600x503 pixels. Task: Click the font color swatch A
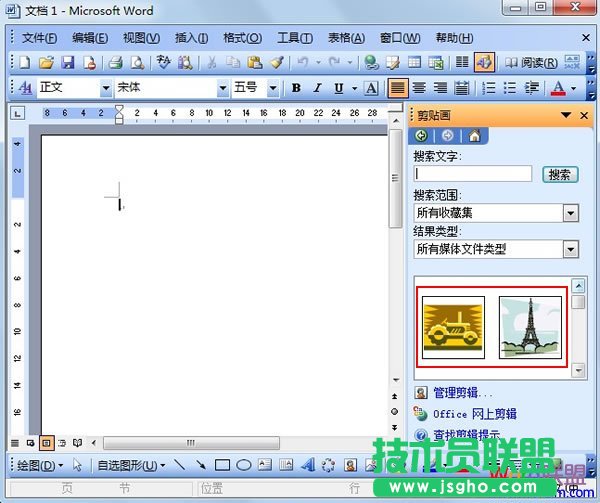(558, 88)
